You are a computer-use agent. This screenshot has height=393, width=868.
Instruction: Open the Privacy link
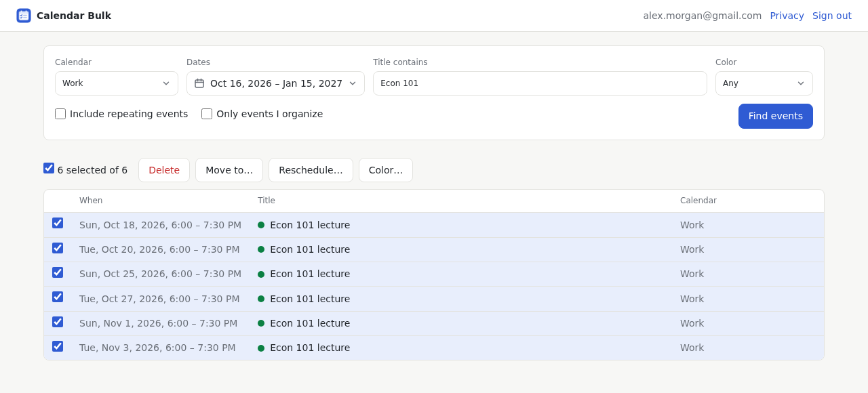pyautogui.click(x=787, y=16)
